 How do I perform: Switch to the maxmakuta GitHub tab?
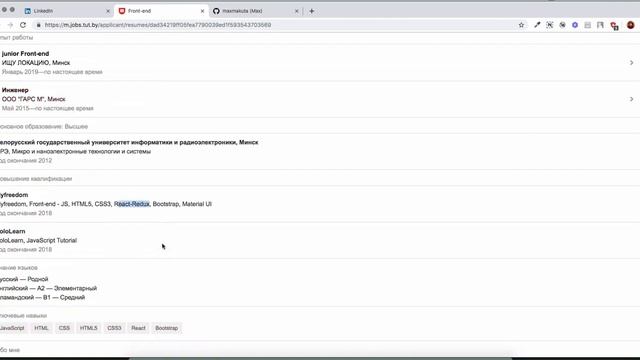coord(256,11)
